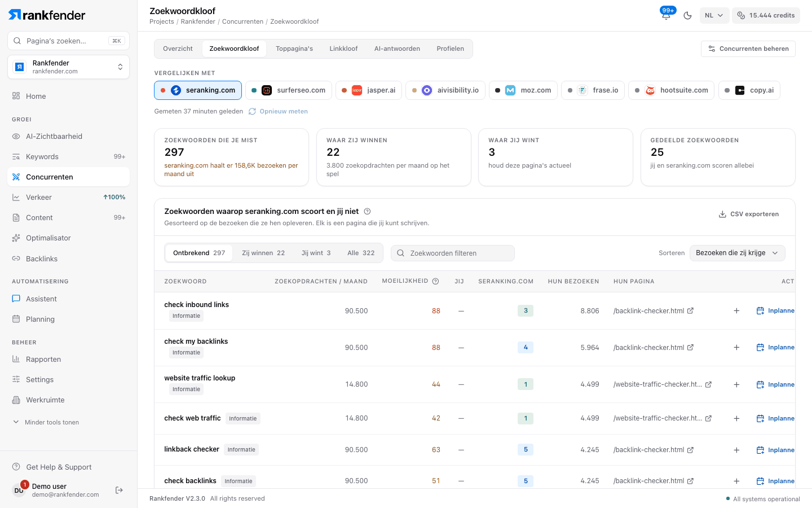Open AI-Zichtbaarheid in sidebar
This screenshot has height=508, width=812.
point(68,136)
